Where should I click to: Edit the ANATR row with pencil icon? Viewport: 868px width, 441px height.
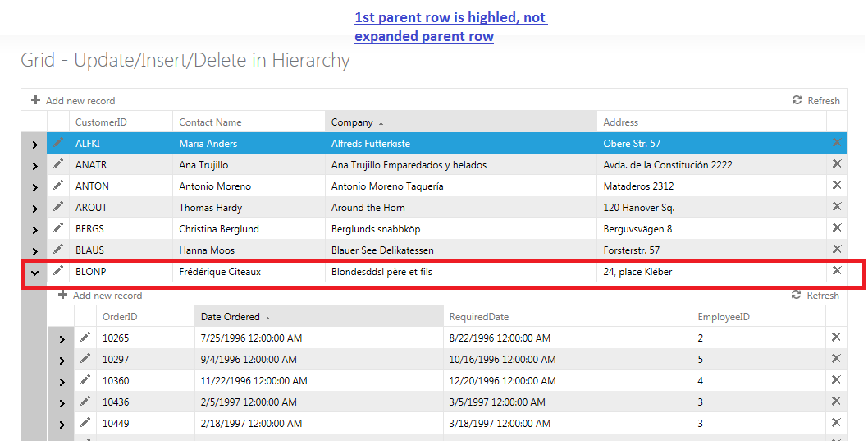tap(58, 164)
